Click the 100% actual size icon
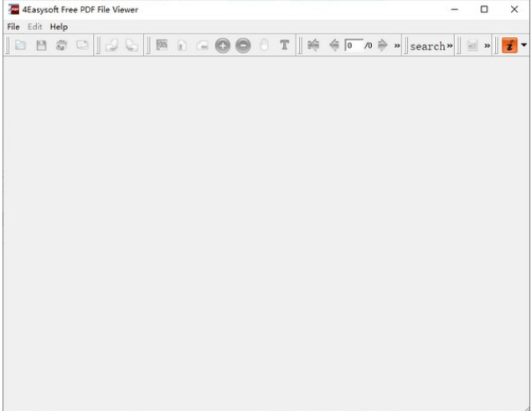The height and width of the screenshot is (411, 532). click(x=162, y=44)
